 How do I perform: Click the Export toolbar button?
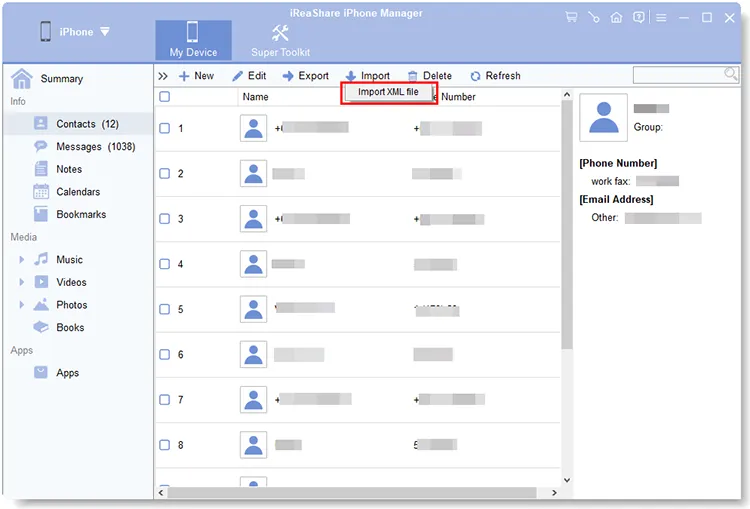coord(306,76)
